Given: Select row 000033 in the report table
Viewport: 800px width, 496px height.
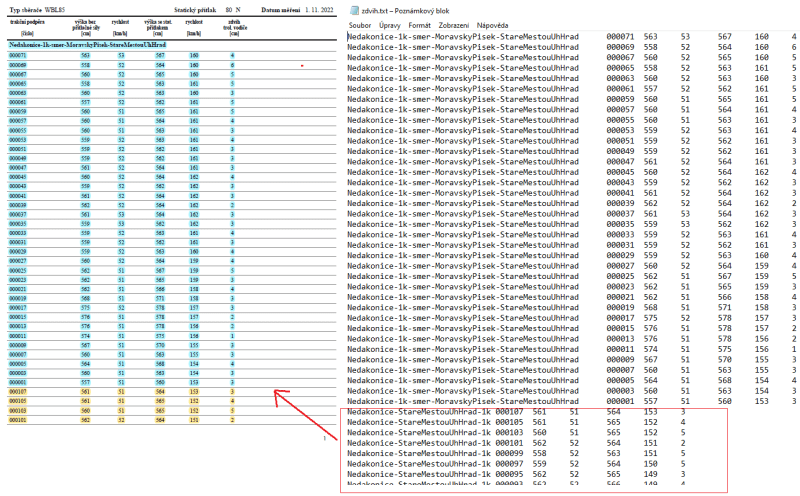Looking at the screenshot, I should point(172,233).
